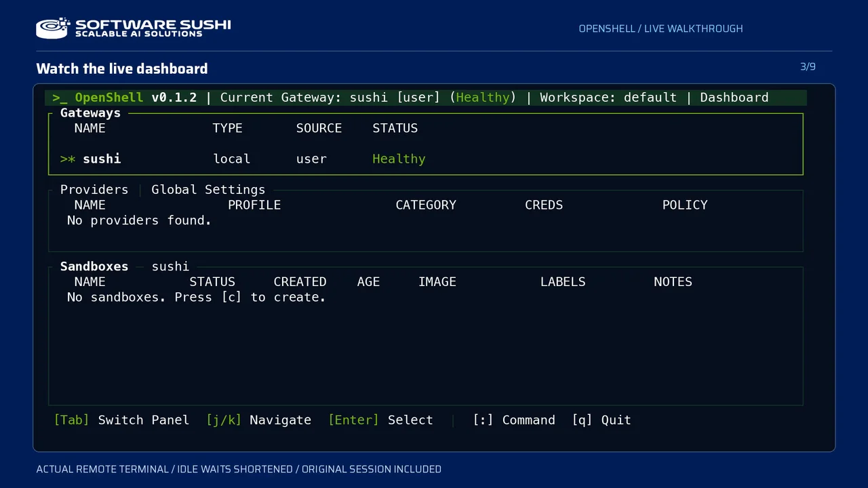Open the Global Settings tab
The width and height of the screenshot is (868, 488).
208,190
